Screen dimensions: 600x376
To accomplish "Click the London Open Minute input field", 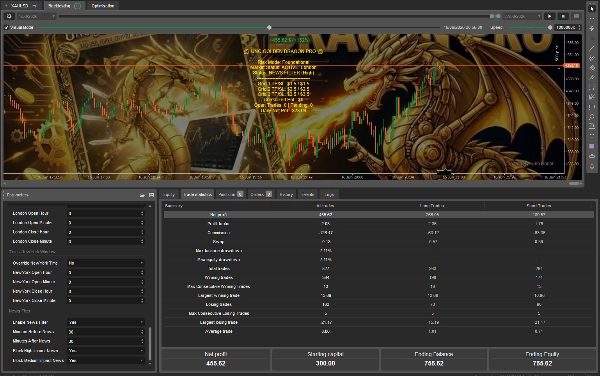I will pyautogui.click(x=106, y=223).
